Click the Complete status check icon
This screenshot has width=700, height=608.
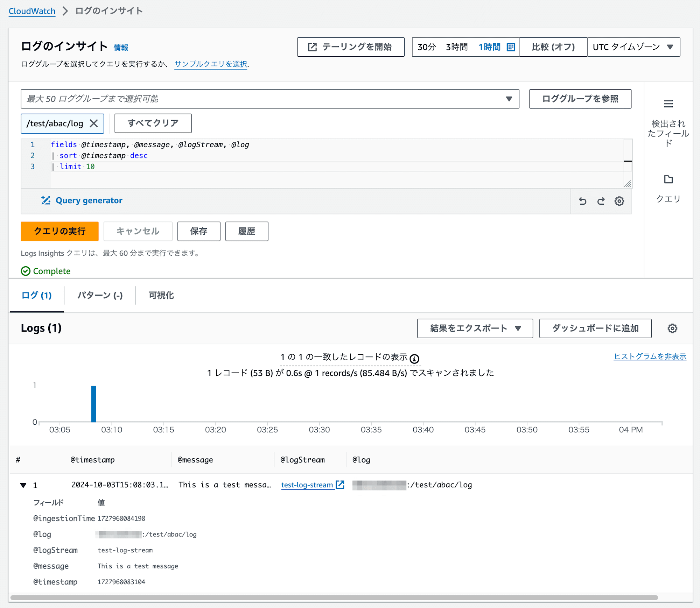click(26, 271)
